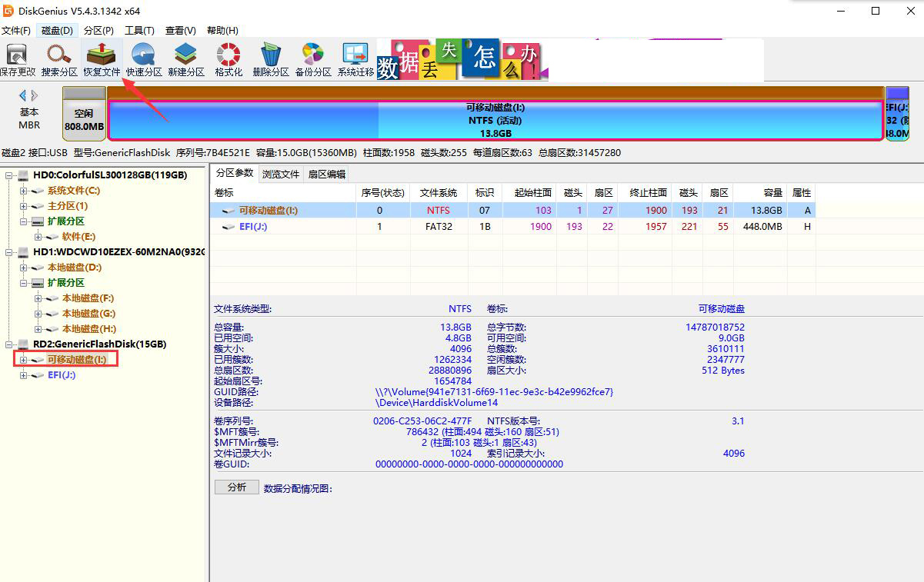Open the 恢复文件 recovery tool
The height and width of the screenshot is (582, 924).
[100, 58]
